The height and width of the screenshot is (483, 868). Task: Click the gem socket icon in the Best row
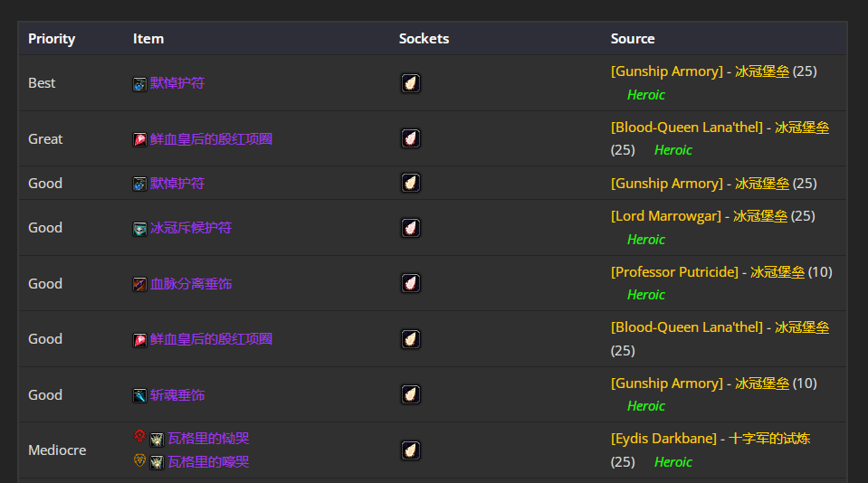tap(411, 83)
